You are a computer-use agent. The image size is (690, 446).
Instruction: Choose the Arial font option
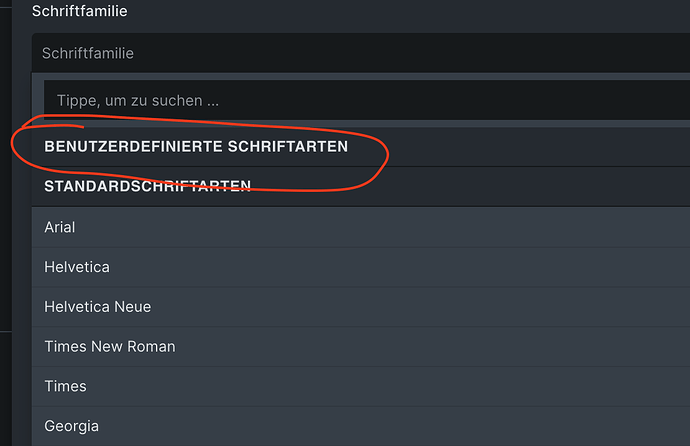point(60,227)
